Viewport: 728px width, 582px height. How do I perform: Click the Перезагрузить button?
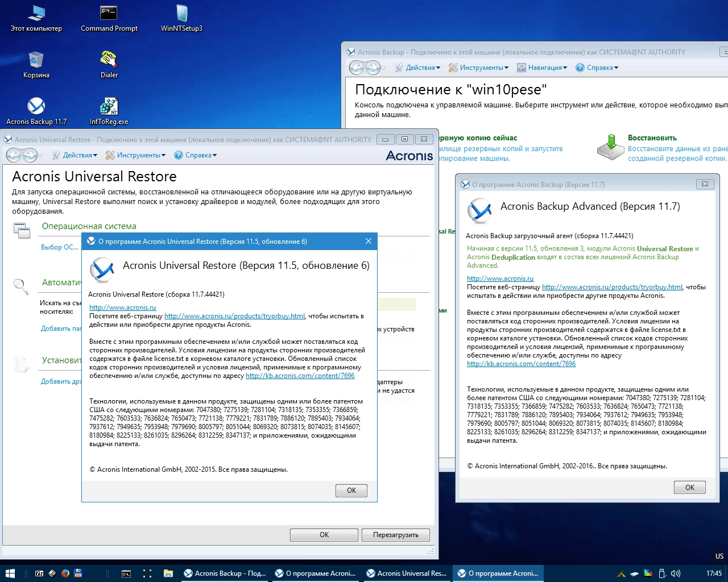[x=396, y=535]
